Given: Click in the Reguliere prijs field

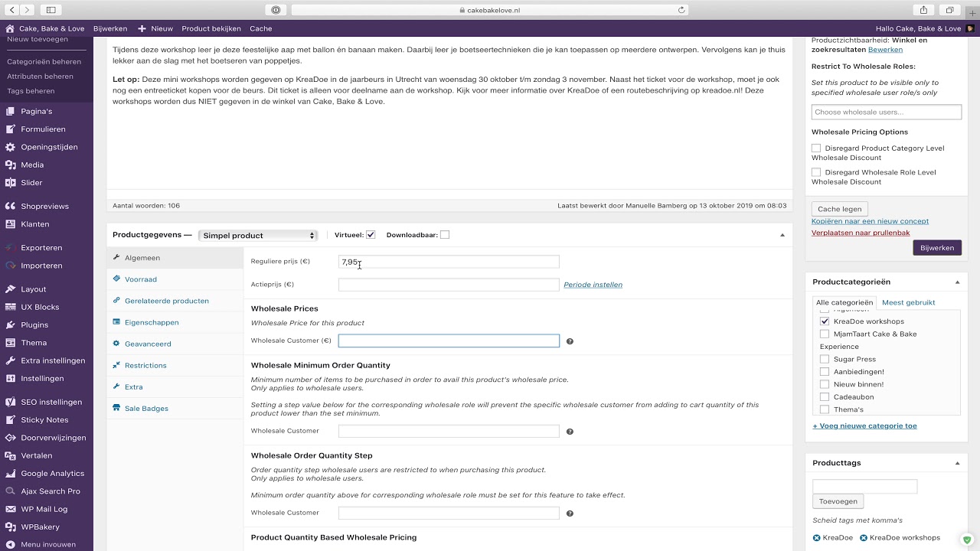Looking at the screenshot, I should click(449, 262).
